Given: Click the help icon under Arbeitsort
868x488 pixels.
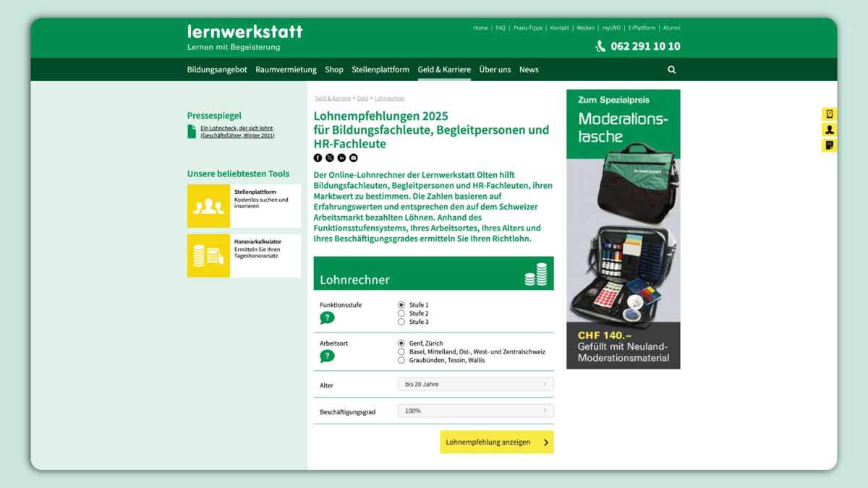Looking at the screenshot, I should coord(327,356).
